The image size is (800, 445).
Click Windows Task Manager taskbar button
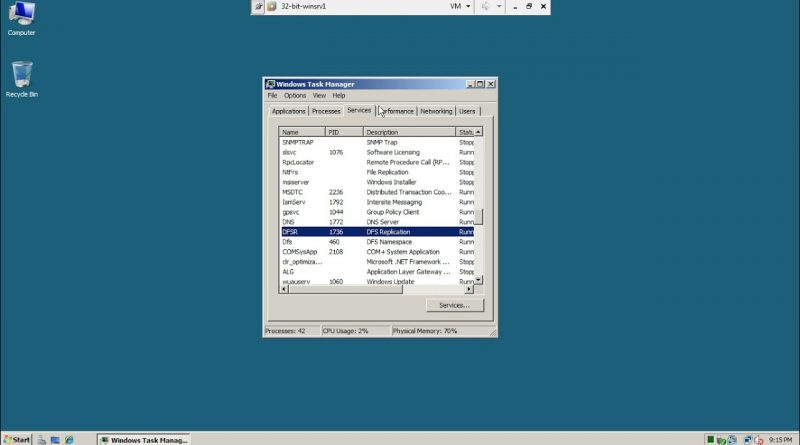(144, 440)
